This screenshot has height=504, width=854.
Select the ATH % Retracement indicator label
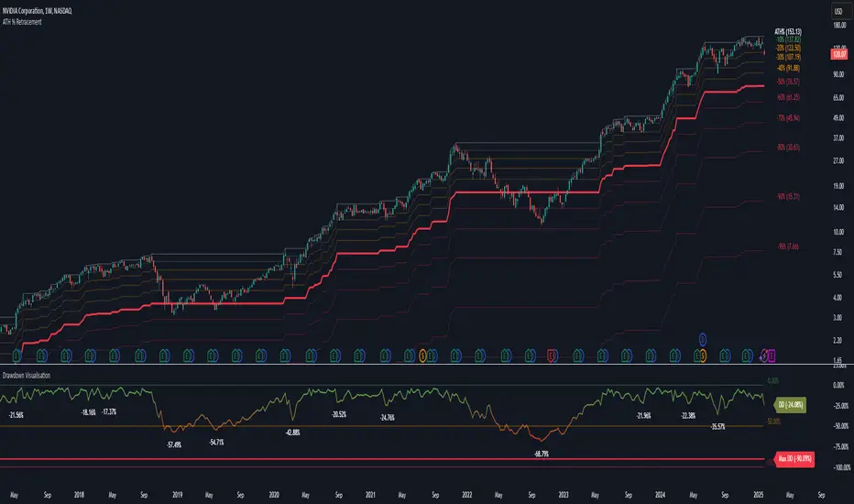point(22,22)
